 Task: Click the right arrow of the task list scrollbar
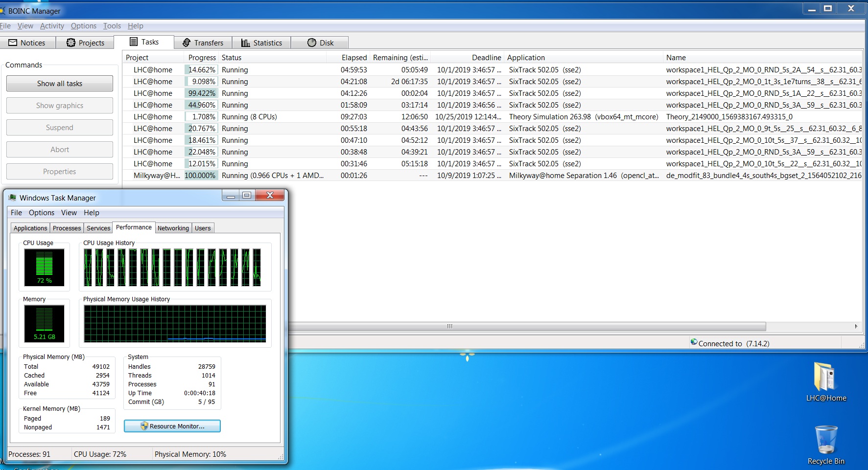pos(856,326)
